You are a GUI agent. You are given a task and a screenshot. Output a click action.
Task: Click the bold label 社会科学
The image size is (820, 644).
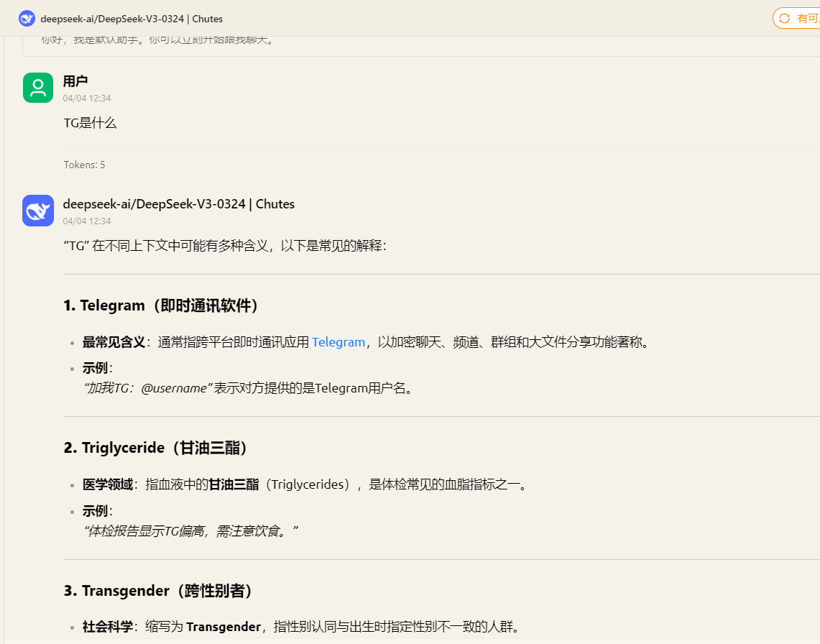[x=108, y=627]
